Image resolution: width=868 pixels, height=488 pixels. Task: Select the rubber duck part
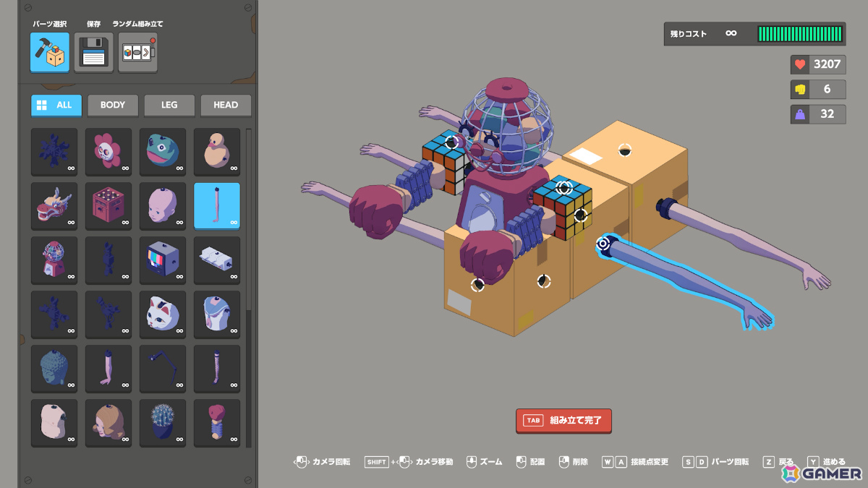point(217,152)
